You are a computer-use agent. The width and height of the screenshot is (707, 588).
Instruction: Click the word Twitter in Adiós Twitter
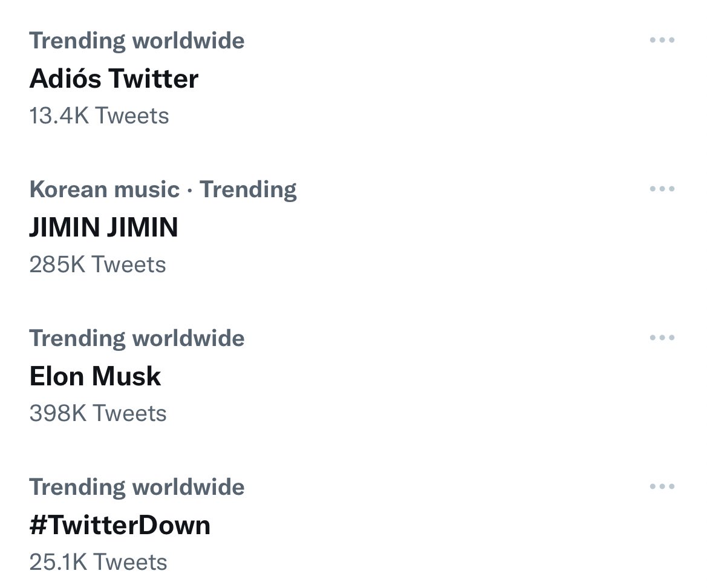pyautogui.click(x=154, y=79)
